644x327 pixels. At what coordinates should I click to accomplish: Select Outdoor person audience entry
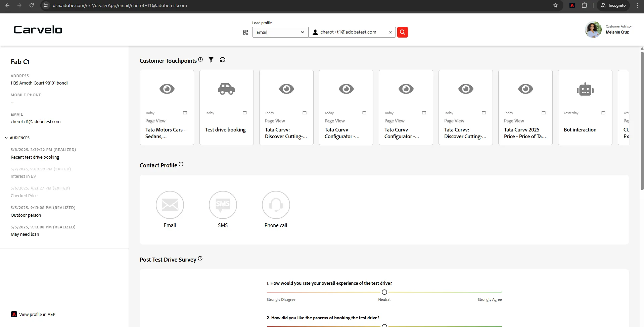(x=26, y=215)
